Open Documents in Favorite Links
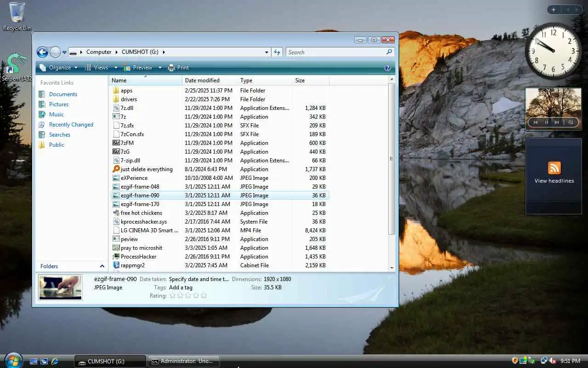 click(63, 94)
